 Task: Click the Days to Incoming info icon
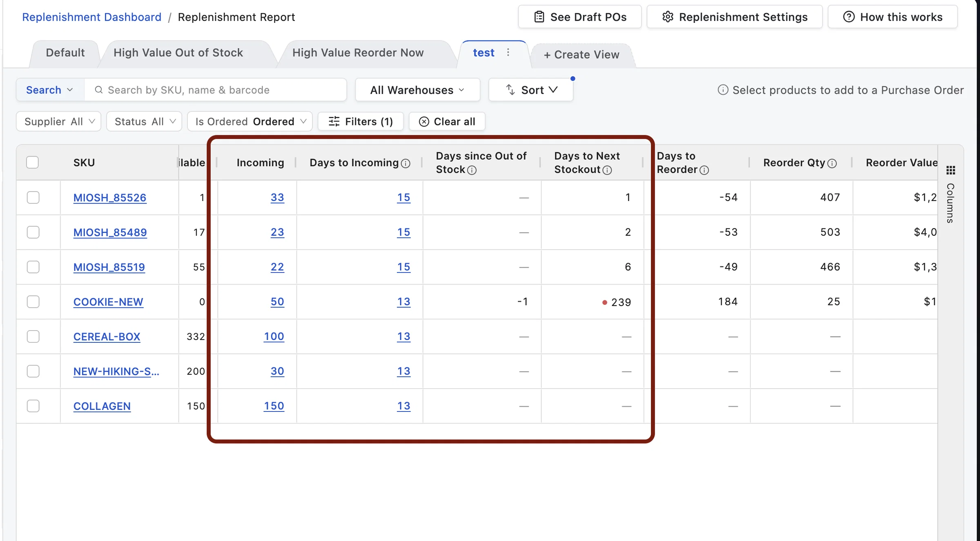(405, 163)
